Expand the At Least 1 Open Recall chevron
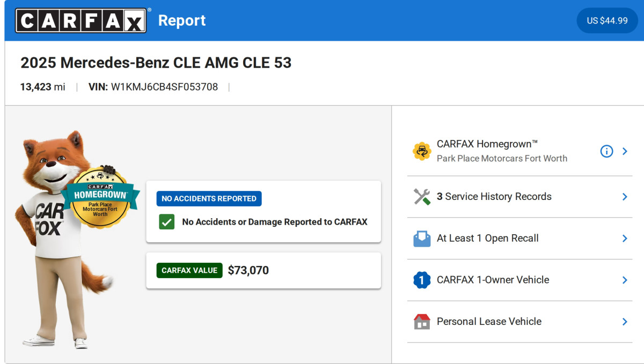This screenshot has width=644, height=364. pyautogui.click(x=625, y=239)
